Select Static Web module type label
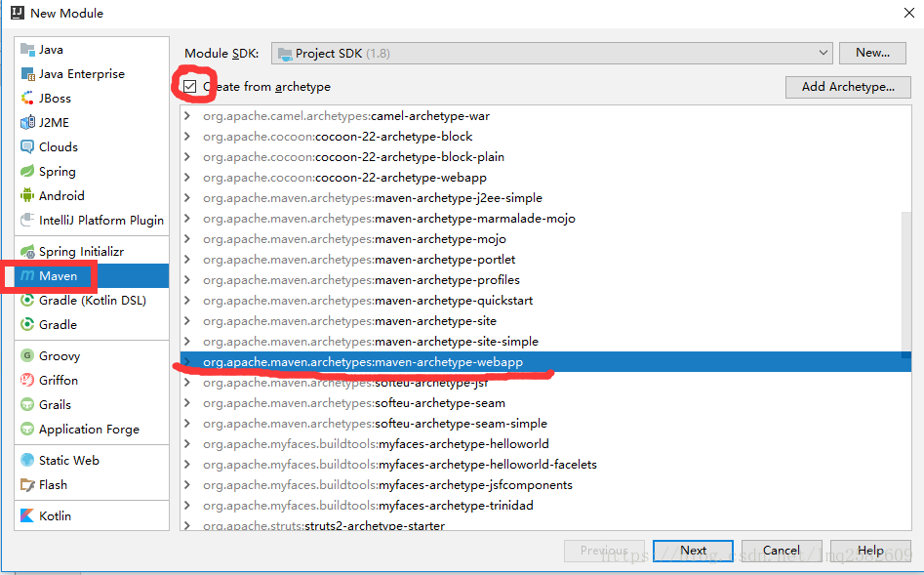The height and width of the screenshot is (575, 924). coord(69,460)
